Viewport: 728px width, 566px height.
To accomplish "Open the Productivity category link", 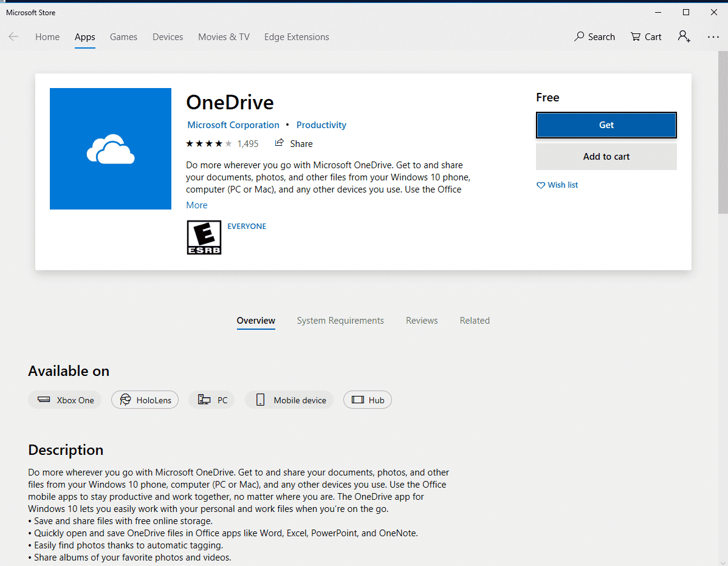I will coord(321,125).
